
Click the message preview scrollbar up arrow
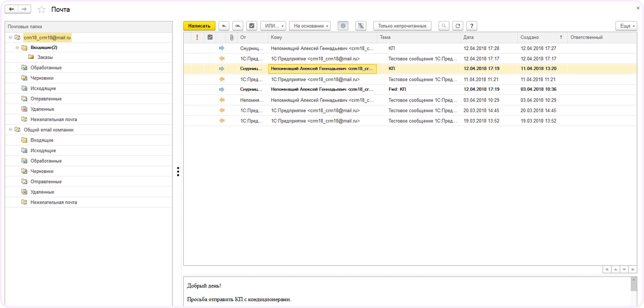click(634, 280)
